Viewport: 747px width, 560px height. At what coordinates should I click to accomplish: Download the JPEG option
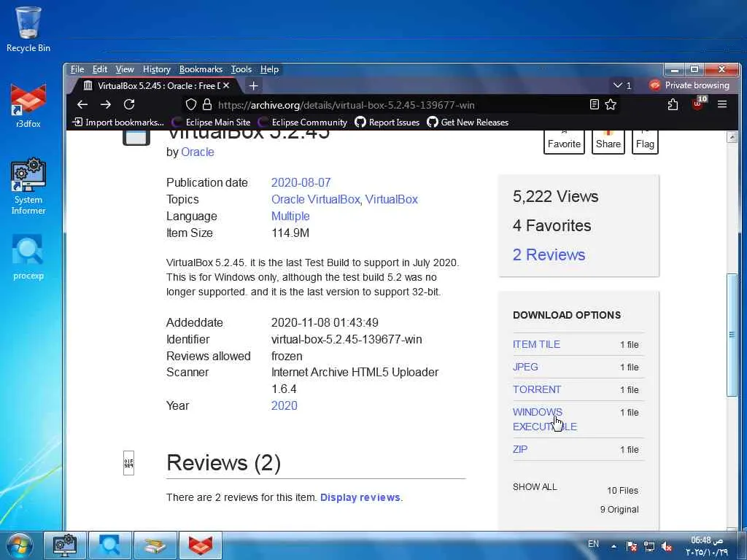click(525, 367)
